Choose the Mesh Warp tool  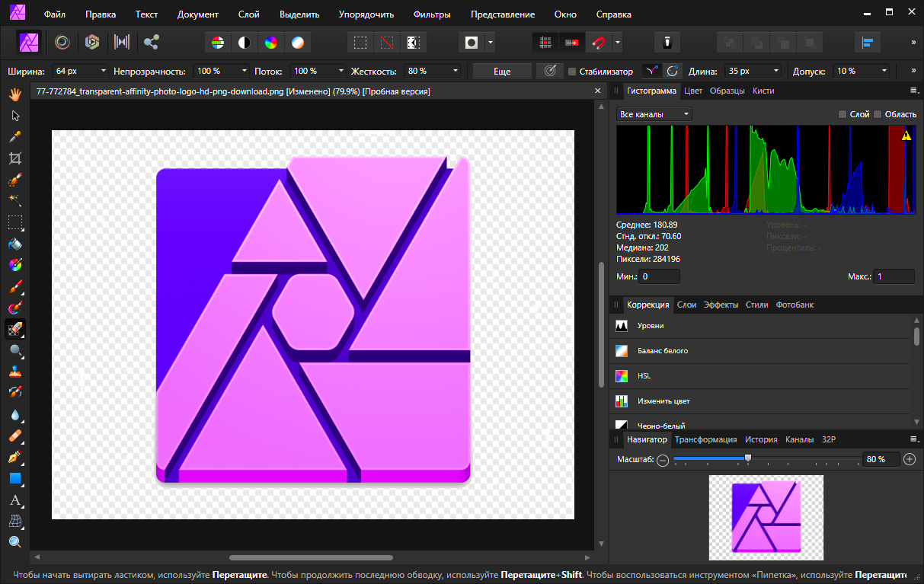pyautogui.click(x=14, y=522)
